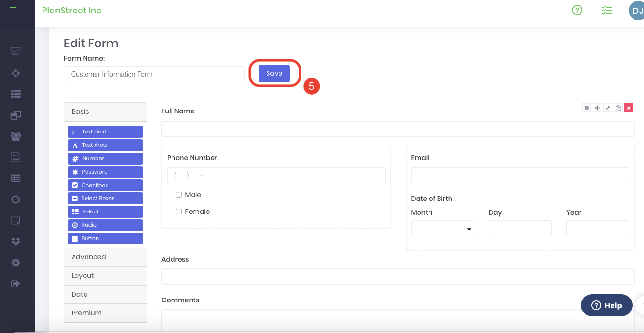Remove the Full Name field with red X
This screenshot has width=644, height=333.
pos(629,108)
